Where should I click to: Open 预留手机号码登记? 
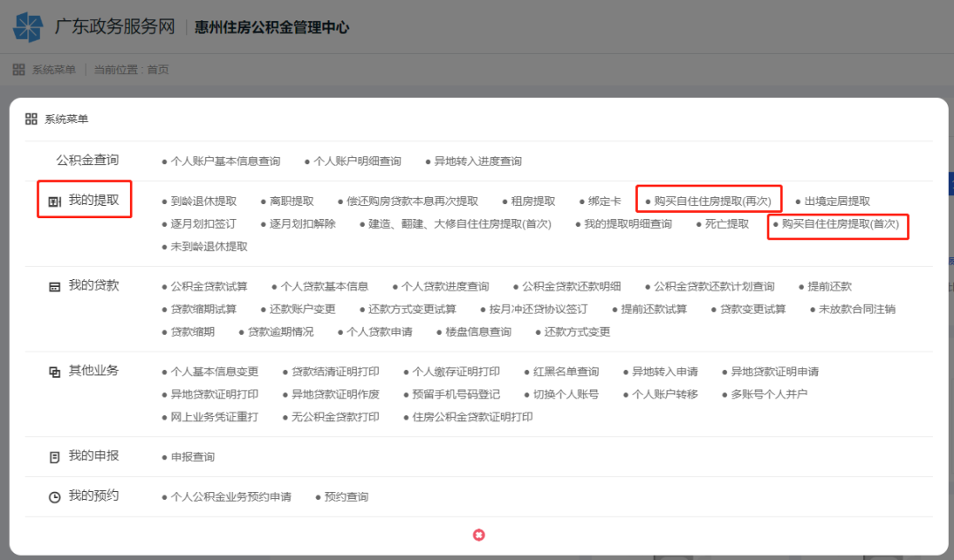pyautogui.click(x=456, y=395)
